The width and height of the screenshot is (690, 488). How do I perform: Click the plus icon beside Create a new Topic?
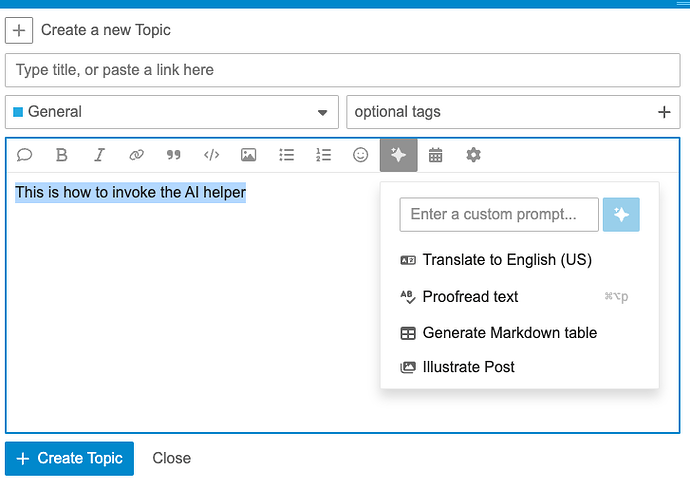(19, 30)
